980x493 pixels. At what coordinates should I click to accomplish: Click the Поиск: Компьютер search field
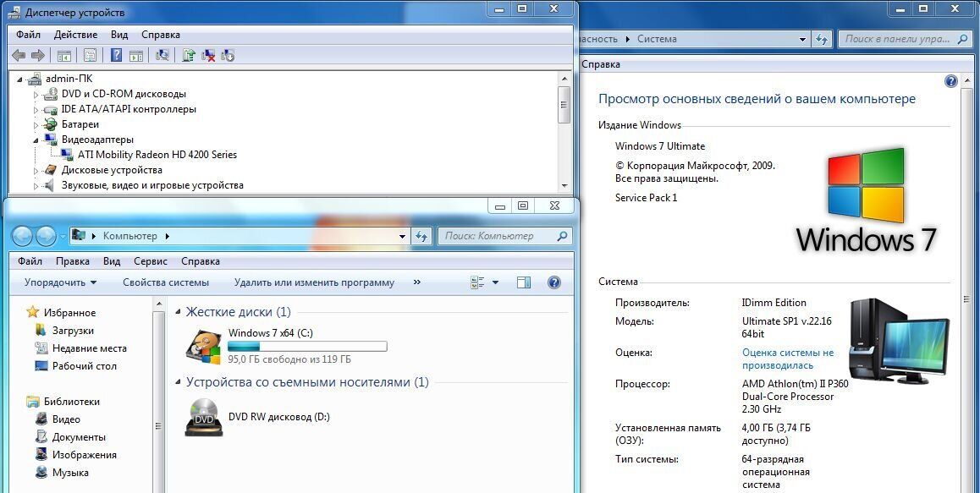point(499,237)
